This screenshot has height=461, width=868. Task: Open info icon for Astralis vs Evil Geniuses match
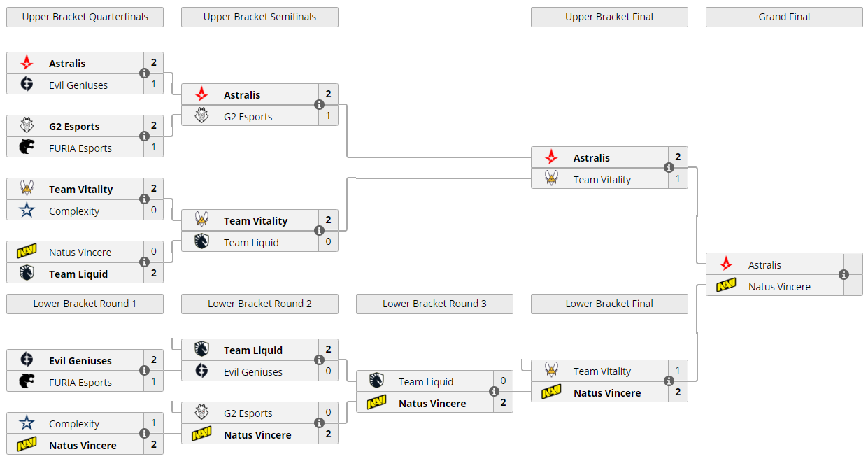[x=144, y=73]
